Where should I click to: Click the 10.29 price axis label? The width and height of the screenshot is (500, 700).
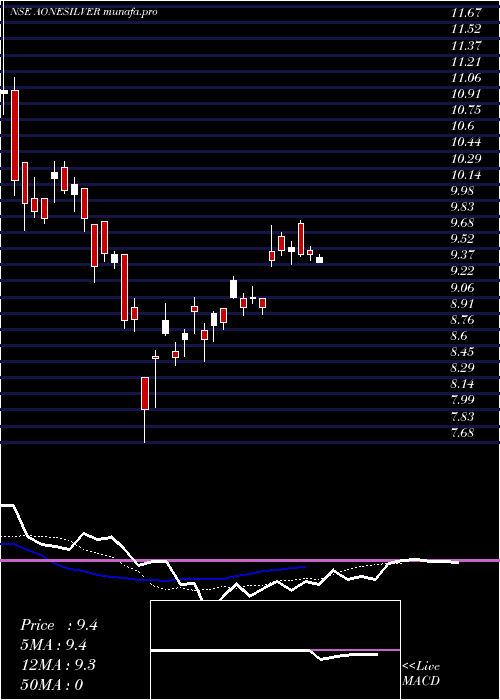click(x=466, y=158)
